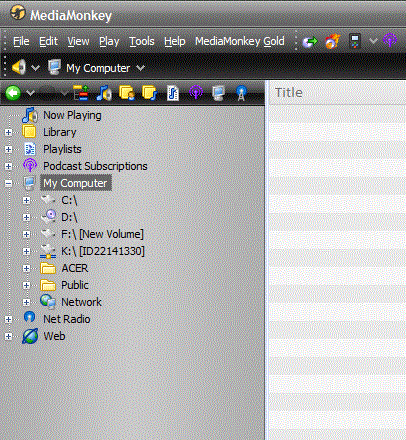Open the View menu

pos(78,41)
